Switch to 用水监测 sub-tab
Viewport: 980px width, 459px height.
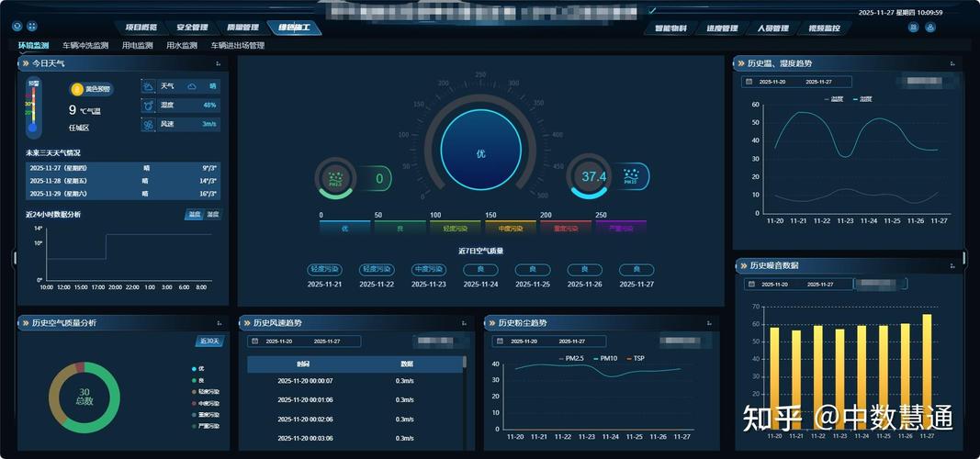[x=182, y=46]
